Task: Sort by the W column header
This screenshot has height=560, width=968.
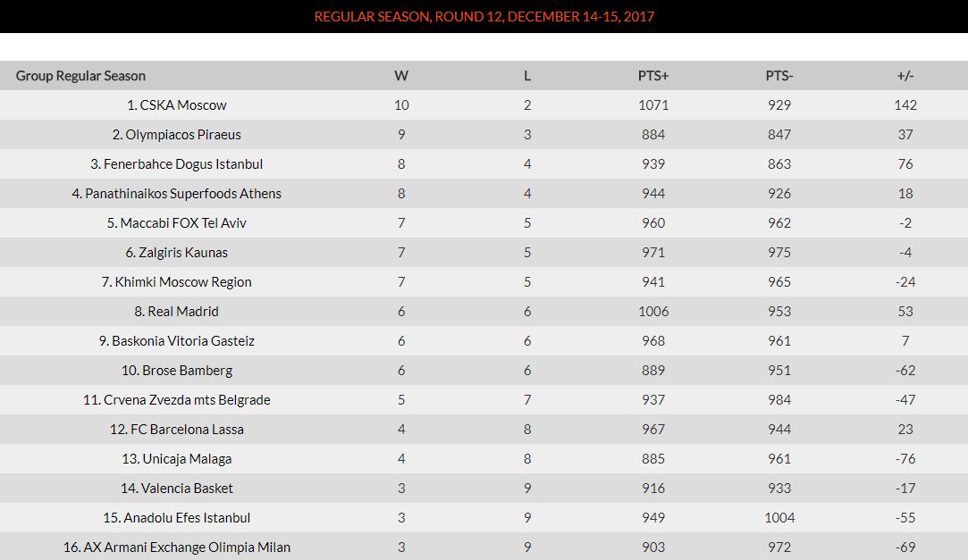Action: (401, 76)
